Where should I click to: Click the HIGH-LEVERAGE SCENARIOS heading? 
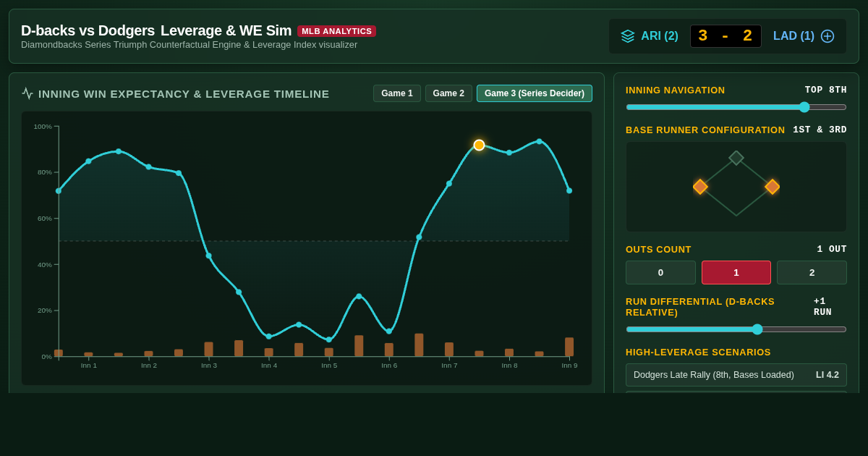(698, 352)
